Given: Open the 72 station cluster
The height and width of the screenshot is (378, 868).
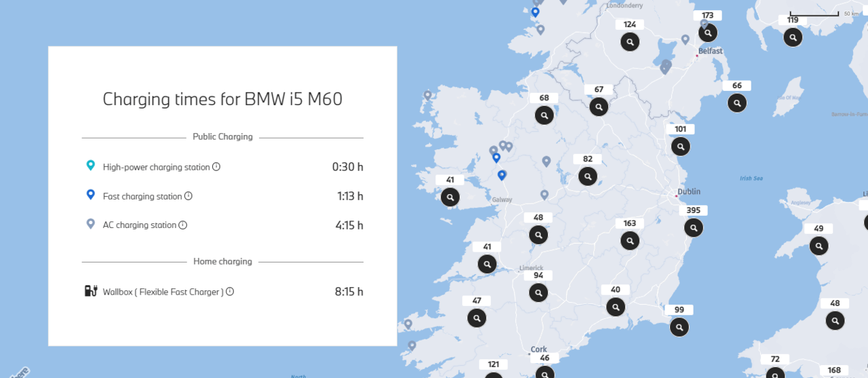Looking at the screenshot, I should click(775, 373).
